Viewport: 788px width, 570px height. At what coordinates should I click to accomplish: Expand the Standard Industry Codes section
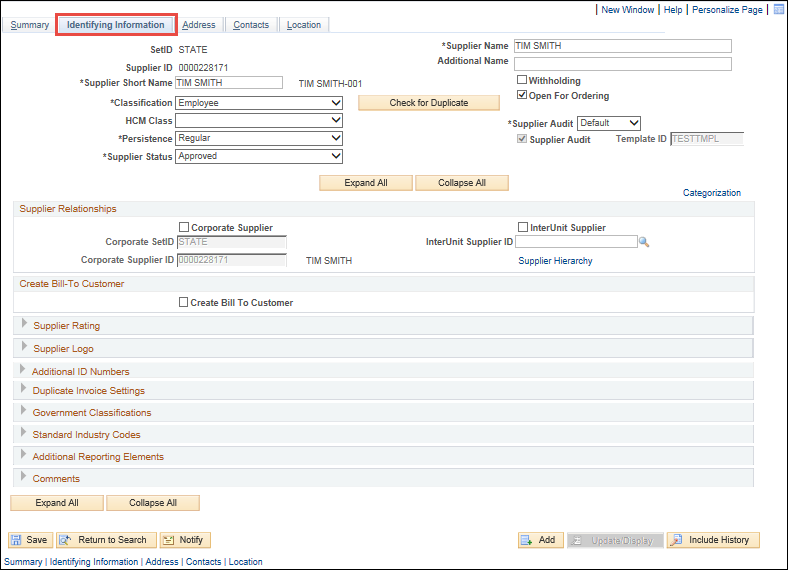click(23, 433)
